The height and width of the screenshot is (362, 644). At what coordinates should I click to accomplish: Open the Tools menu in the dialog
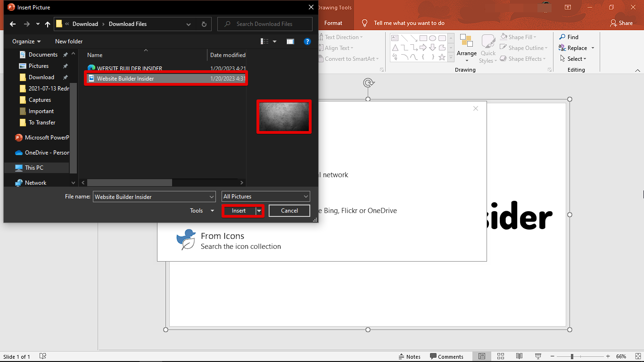pyautogui.click(x=202, y=211)
